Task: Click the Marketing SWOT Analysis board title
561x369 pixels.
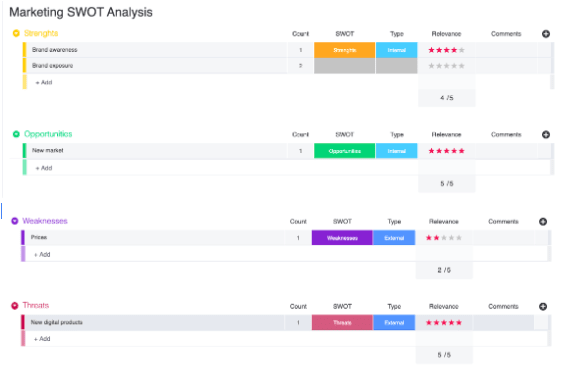Action: (81, 12)
